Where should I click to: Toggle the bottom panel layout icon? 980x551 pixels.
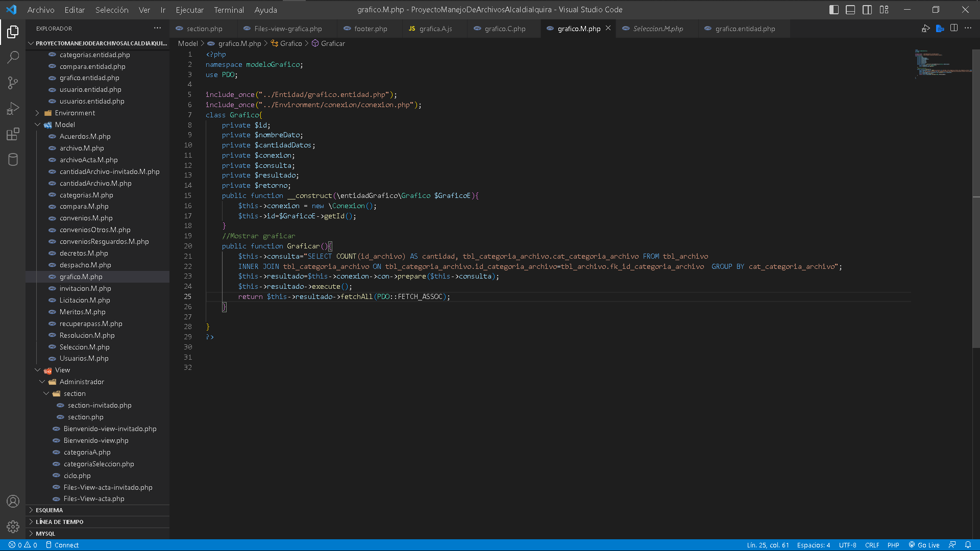pyautogui.click(x=850, y=10)
